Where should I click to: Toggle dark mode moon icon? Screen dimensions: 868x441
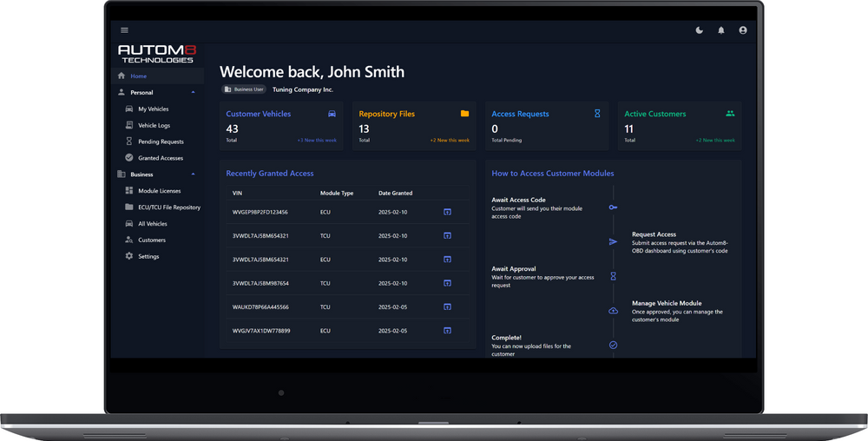(700, 30)
